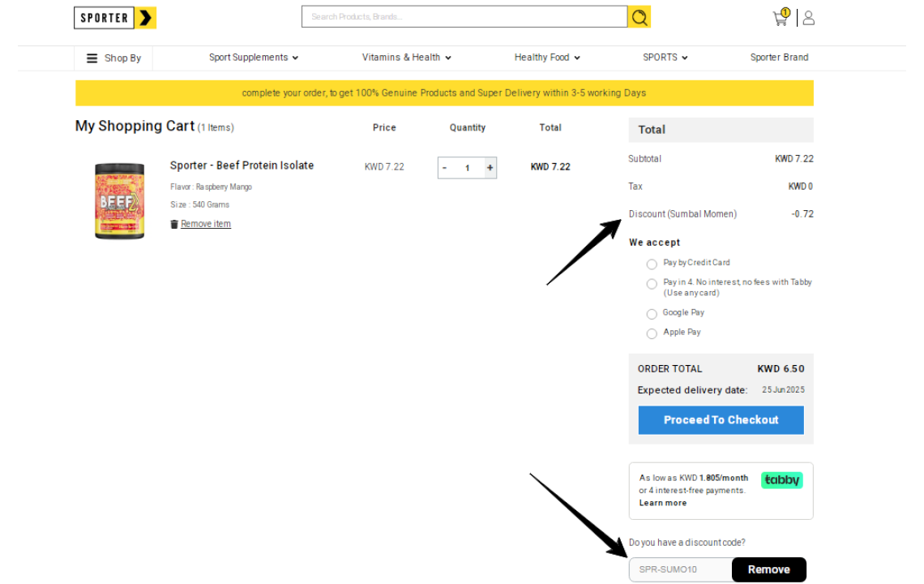Click the expected delivery date 25 Jun 2025
The height and width of the screenshot is (584, 924).
(783, 390)
